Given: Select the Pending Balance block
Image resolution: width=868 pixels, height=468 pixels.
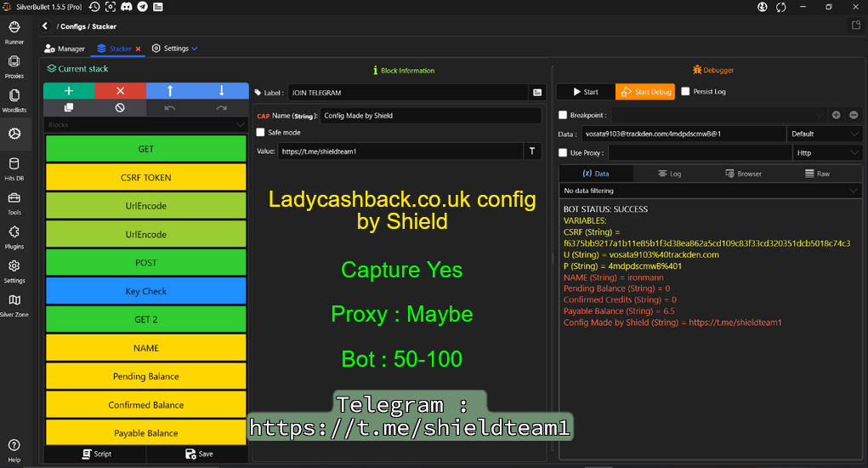Looking at the screenshot, I should tap(145, 376).
